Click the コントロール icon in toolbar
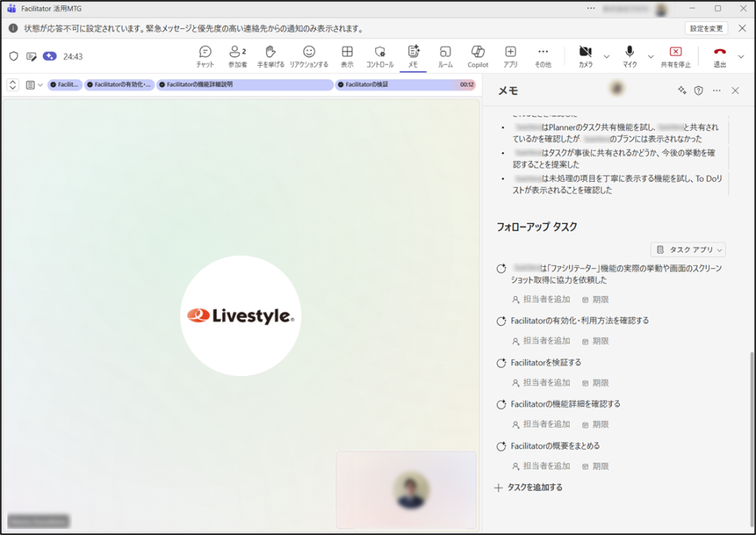756x535 pixels. tap(380, 56)
